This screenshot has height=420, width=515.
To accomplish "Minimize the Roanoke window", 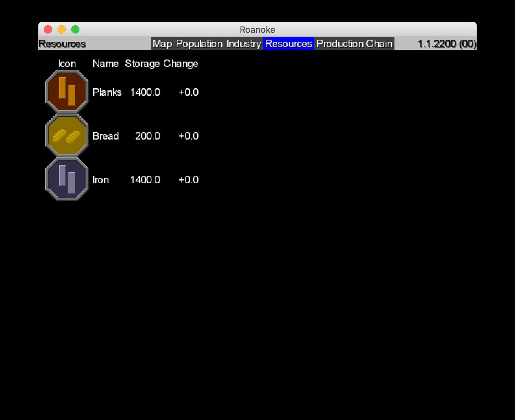I will [x=62, y=29].
